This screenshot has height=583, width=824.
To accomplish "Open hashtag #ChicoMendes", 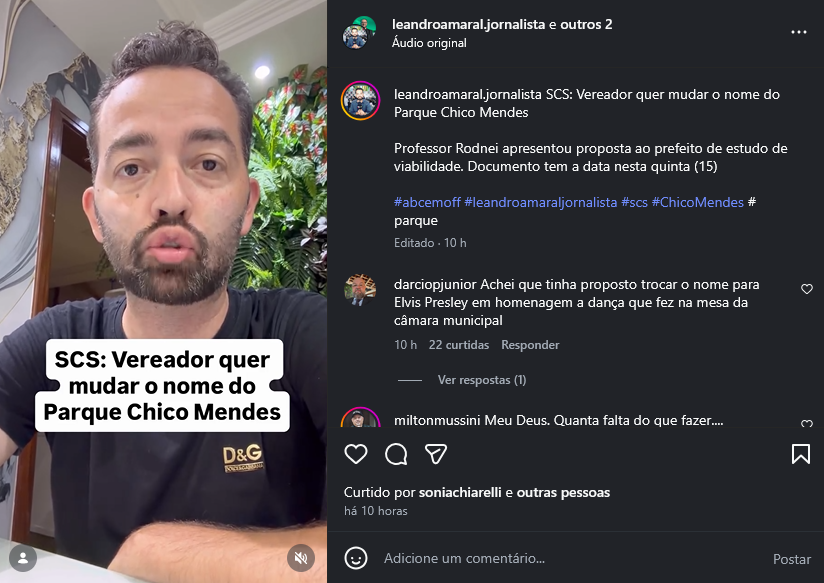I will point(697,202).
